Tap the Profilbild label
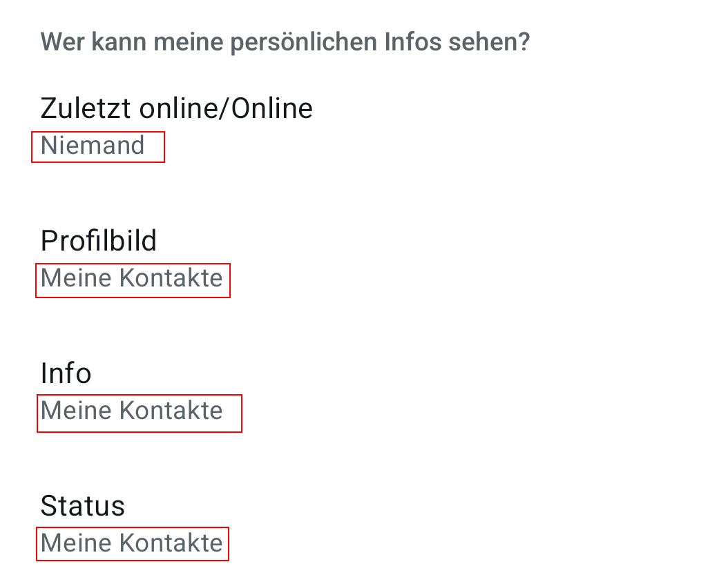Image resolution: width=728 pixels, height=575 pixels. [x=99, y=241]
